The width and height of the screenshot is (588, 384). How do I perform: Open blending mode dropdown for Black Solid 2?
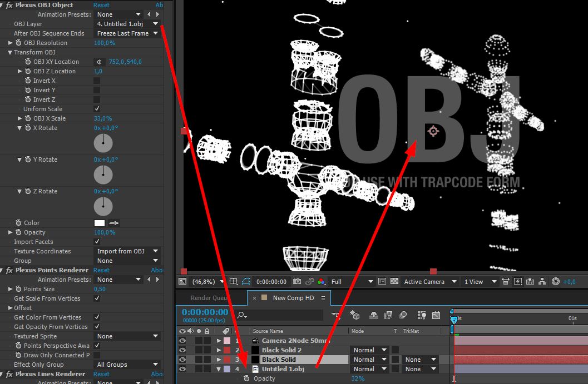369,350
